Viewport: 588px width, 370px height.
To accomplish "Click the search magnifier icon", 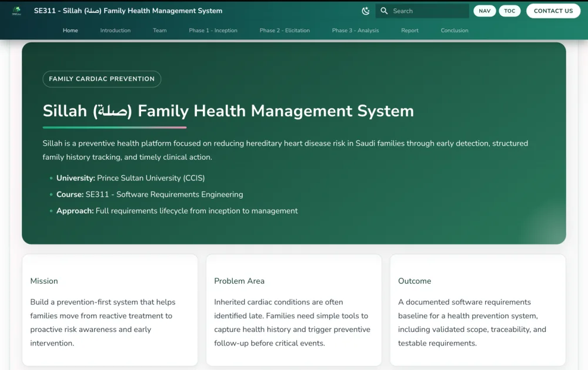I will point(384,11).
